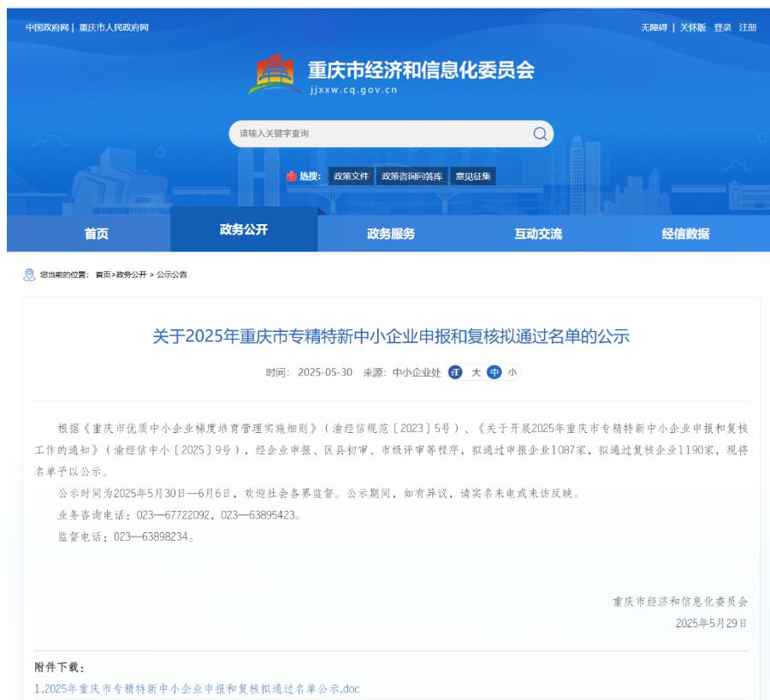Open the 经信数据 navigation tab

685,234
